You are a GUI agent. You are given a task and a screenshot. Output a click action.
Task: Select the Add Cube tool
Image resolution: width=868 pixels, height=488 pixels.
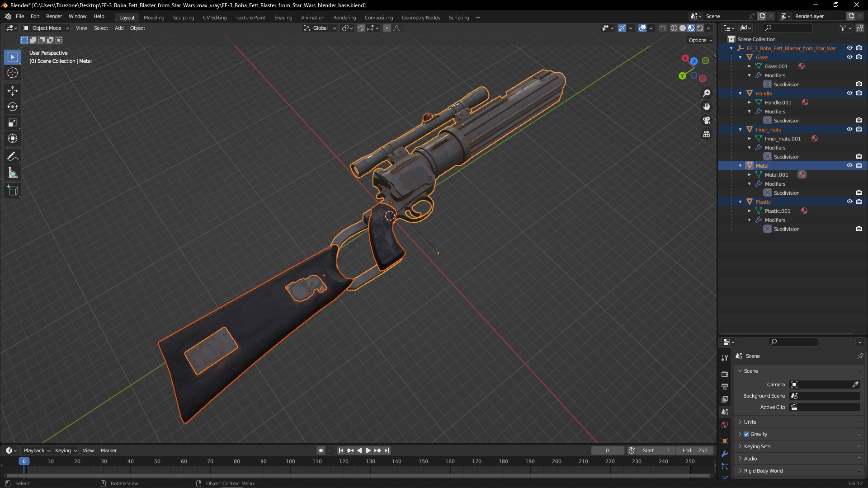[13, 191]
